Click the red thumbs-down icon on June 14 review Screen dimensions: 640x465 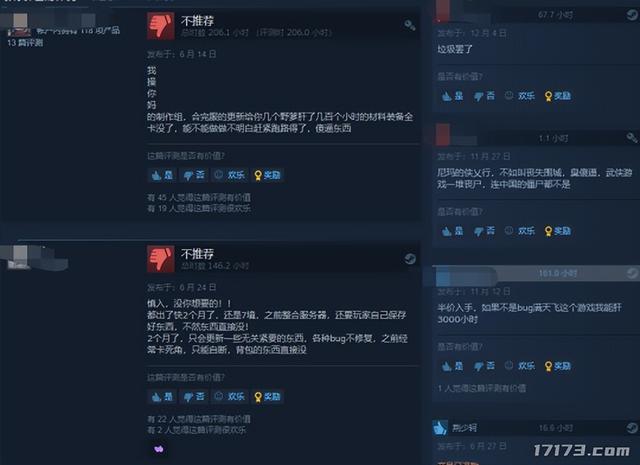[161, 26]
